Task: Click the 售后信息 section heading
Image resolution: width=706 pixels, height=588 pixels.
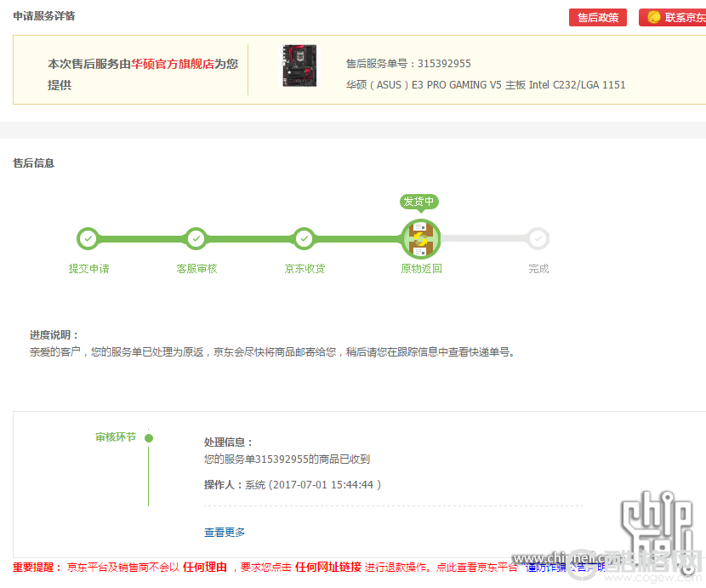Action: coord(34,163)
